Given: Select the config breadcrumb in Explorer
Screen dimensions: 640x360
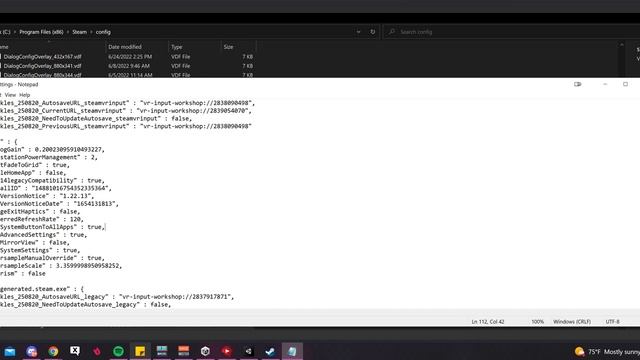Looking at the screenshot, I should (x=103, y=32).
